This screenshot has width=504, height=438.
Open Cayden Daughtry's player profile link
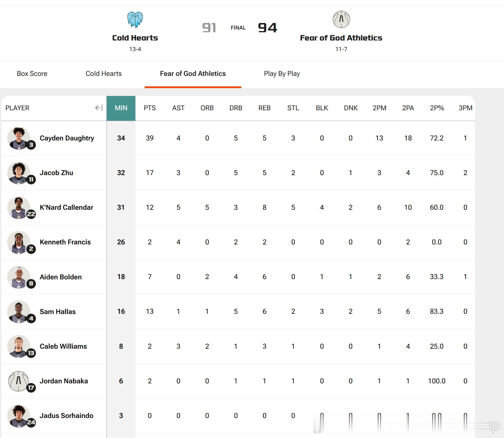point(67,138)
